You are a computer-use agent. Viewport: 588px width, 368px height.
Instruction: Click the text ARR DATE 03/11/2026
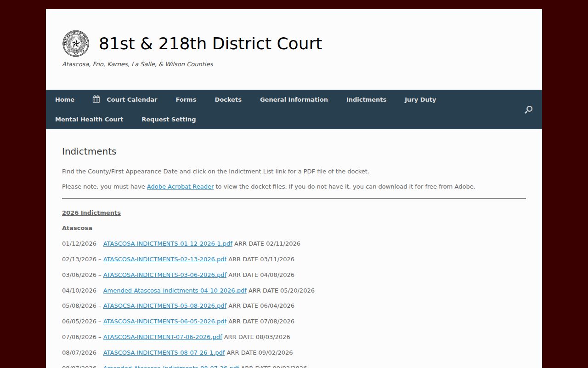point(261,259)
